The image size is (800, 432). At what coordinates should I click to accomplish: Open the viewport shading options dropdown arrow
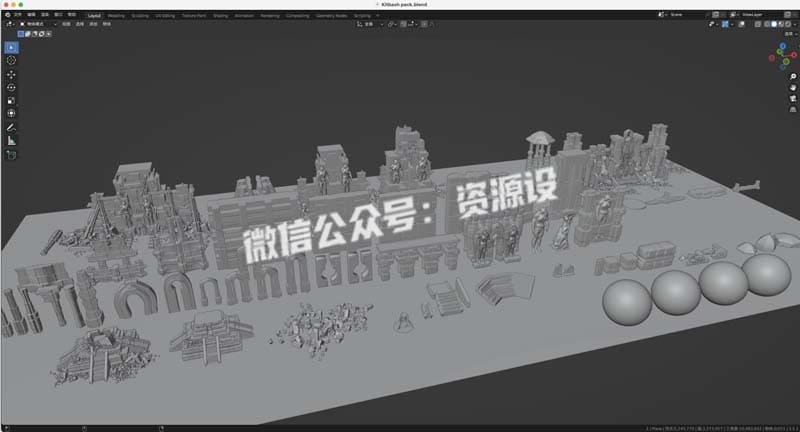coord(795,24)
